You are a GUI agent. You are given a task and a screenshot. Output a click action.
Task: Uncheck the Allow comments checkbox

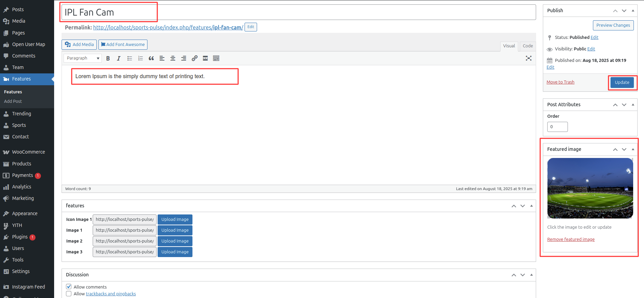pos(69,286)
